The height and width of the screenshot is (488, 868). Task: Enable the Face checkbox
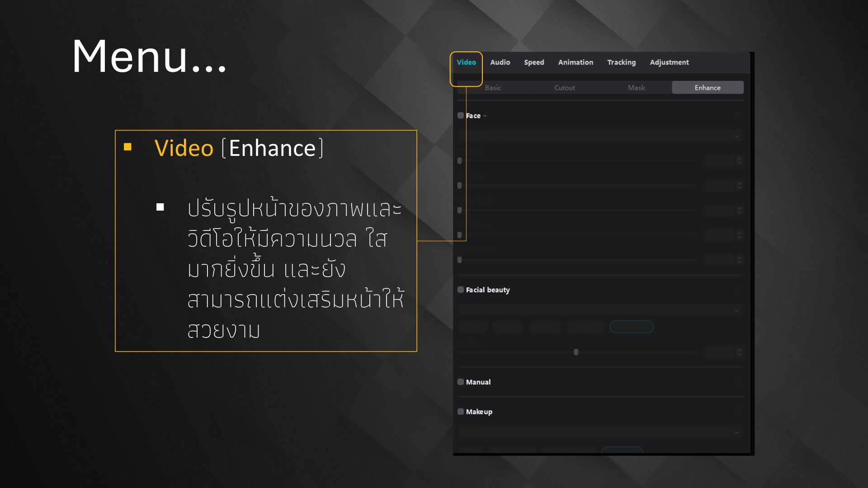(460, 116)
